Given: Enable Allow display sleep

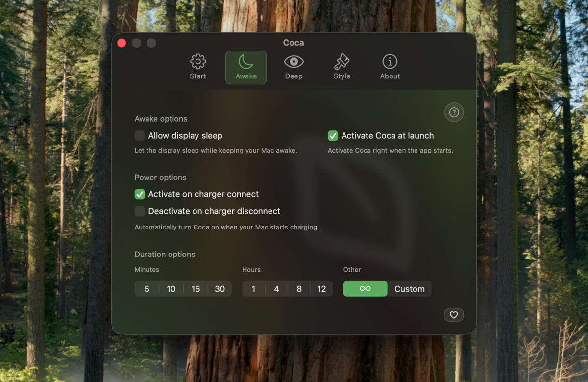Looking at the screenshot, I should [140, 135].
